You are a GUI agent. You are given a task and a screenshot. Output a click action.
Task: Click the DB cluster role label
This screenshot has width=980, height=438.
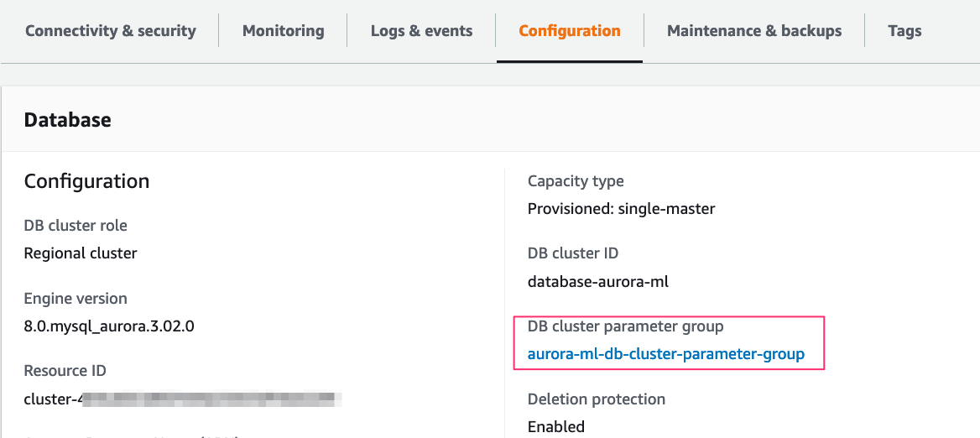click(x=76, y=226)
